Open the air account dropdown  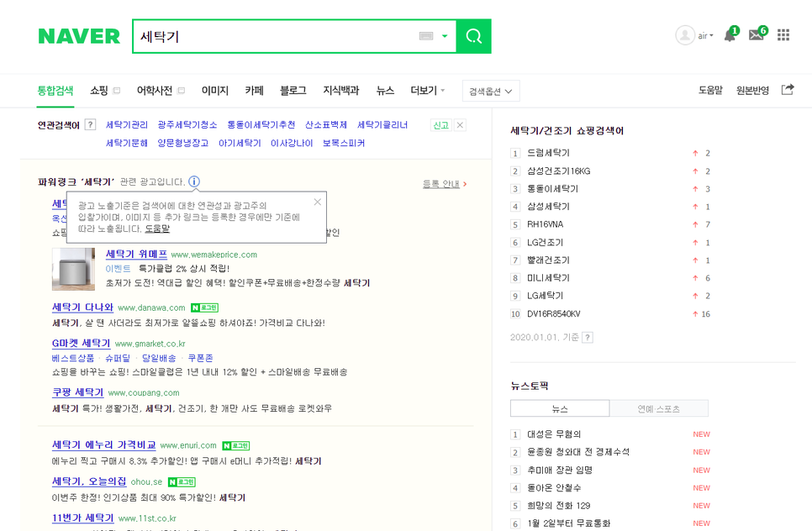tap(705, 36)
